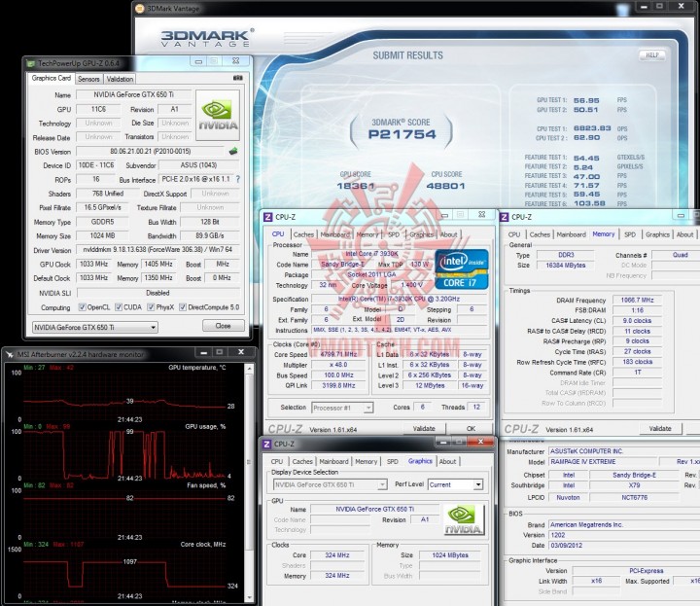Click the DRAM Frequency 1066.7 MHz value
This screenshot has height=606, width=700.
(x=637, y=301)
